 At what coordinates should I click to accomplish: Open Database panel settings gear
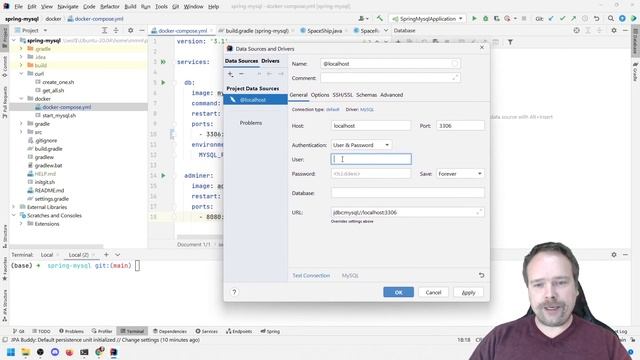click(x=613, y=31)
